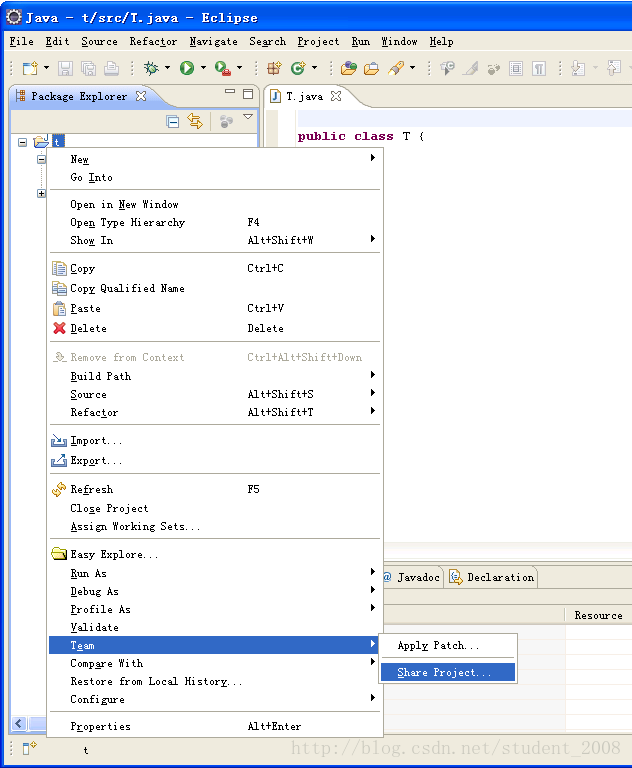Switch to the Declaration tab
This screenshot has height=768, width=632.
coord(492,577)
